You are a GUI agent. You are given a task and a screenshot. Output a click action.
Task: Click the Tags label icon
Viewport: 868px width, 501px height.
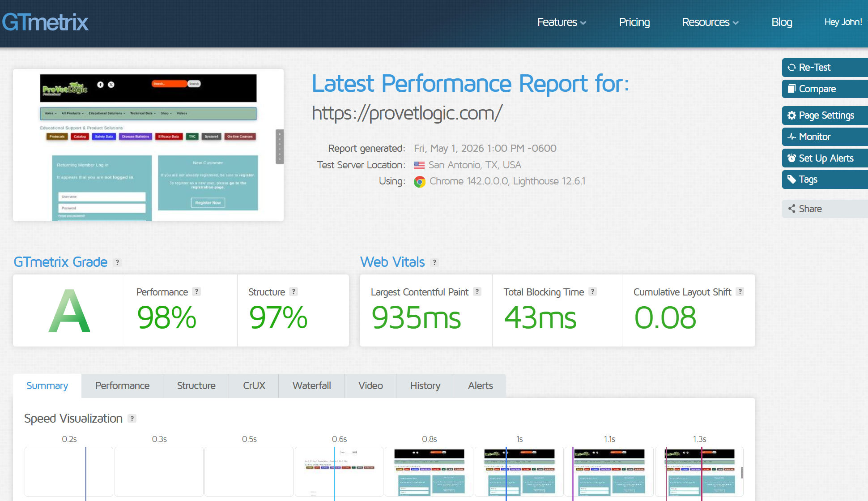coord(791,180)
